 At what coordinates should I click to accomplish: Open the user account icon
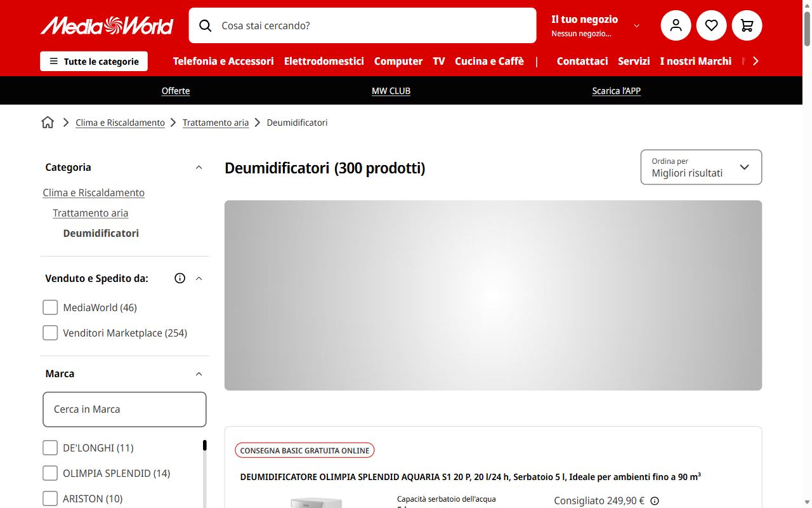click(676, 25)
